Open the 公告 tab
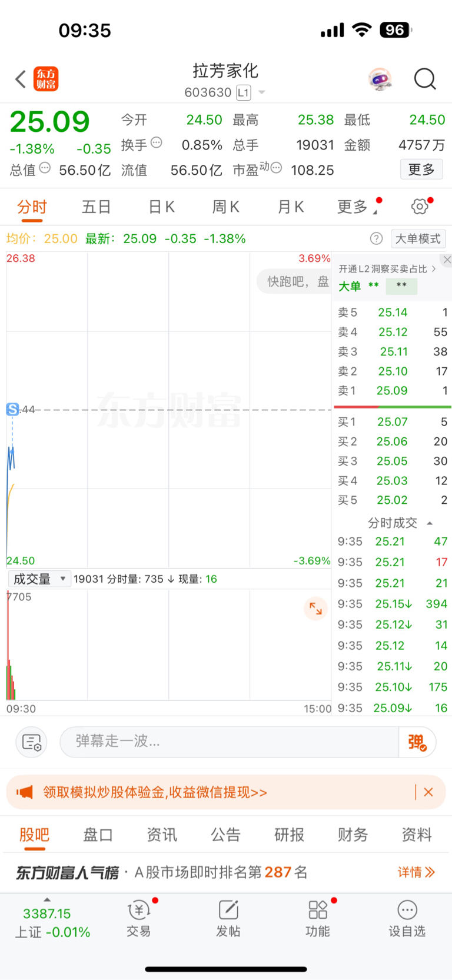 (x=225, y=835)
